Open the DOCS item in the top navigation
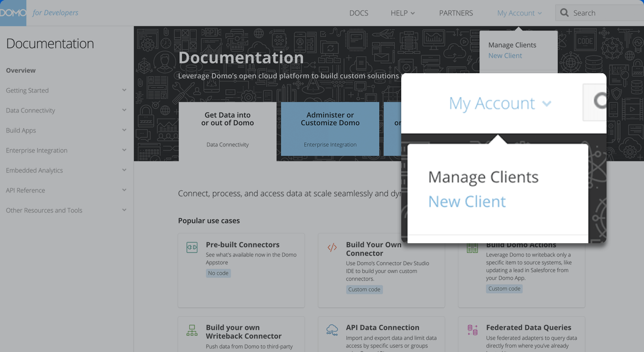This screenshot has width=644, height=352. click(359, 13)
